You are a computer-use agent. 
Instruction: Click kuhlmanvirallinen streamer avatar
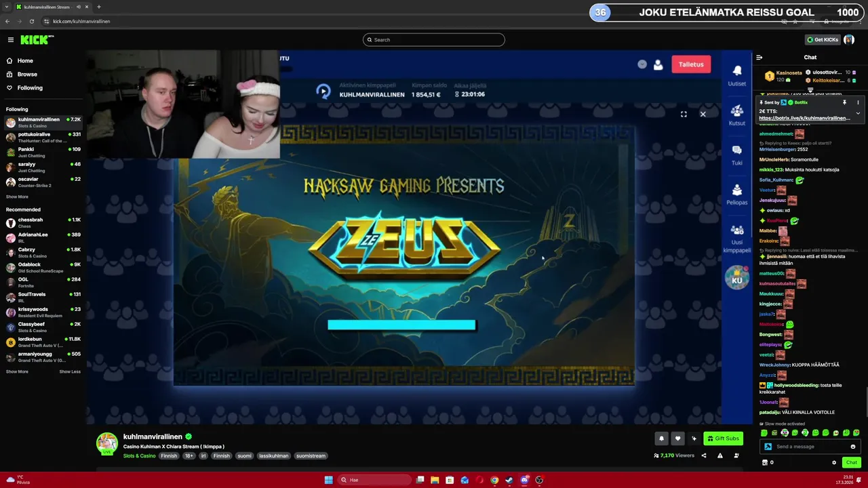pos(106,444)
